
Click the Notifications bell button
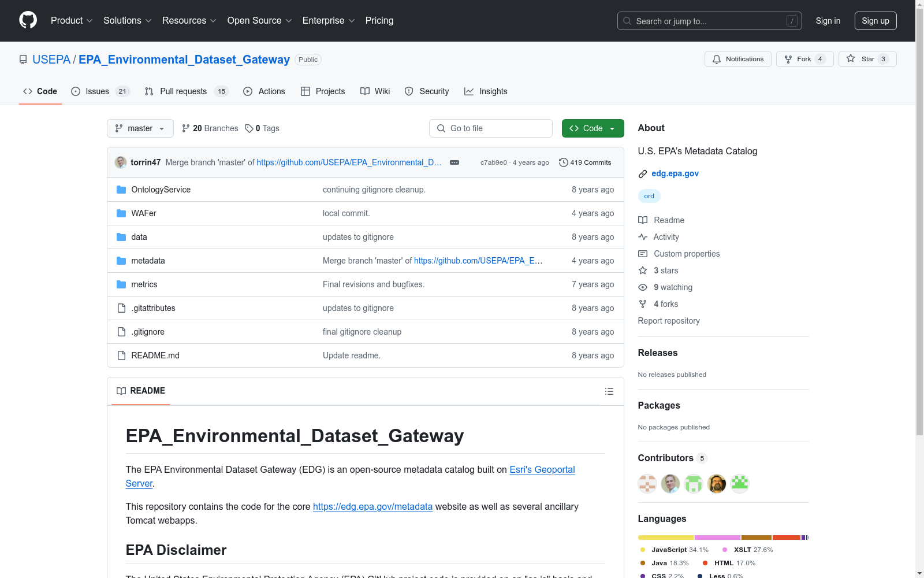tap(738, 59)
